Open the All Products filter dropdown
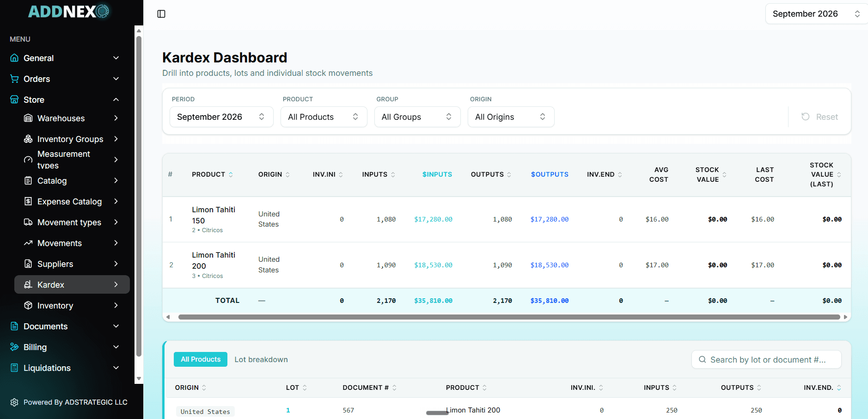 tap(324, 117)
